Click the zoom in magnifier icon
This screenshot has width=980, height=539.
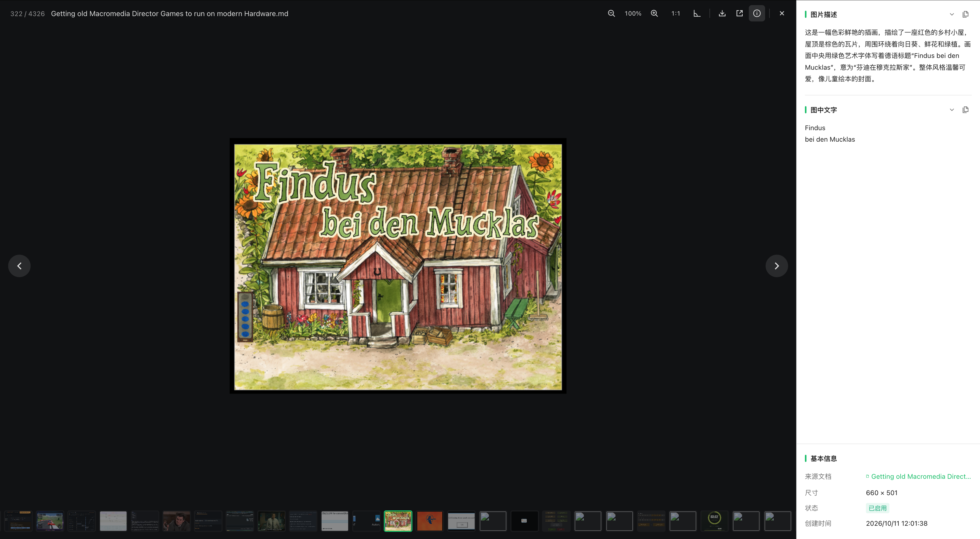(654, 13)
